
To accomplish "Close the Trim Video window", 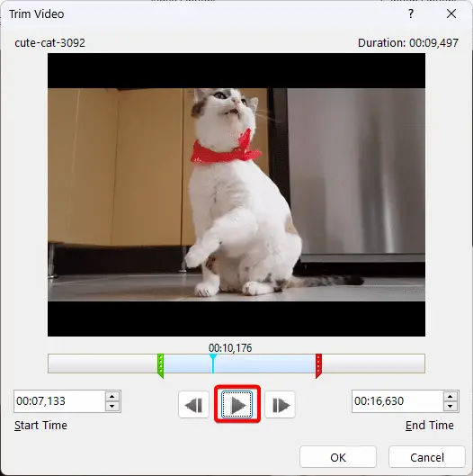I will click(451, 13).
